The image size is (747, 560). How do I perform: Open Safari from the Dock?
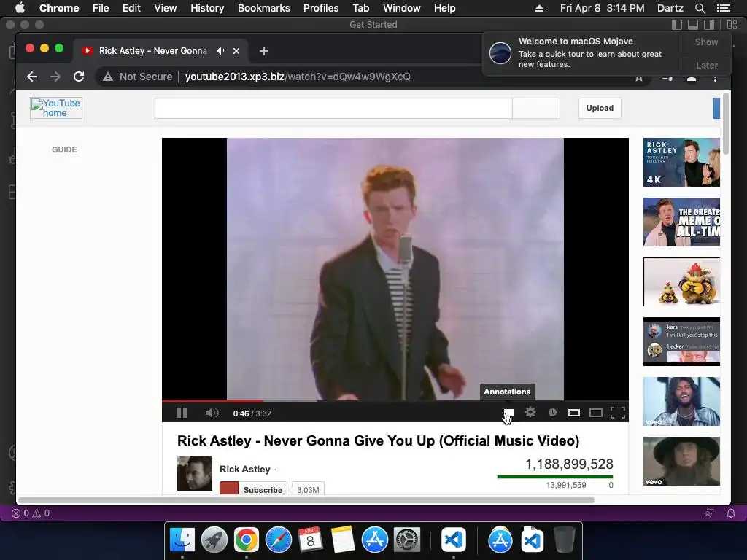pos(278,540)
